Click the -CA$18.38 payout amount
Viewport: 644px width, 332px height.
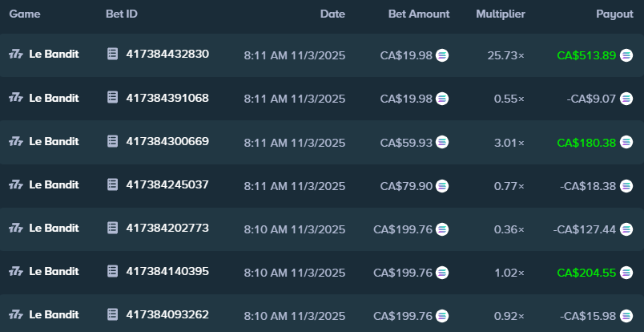[x=588, y=186]
